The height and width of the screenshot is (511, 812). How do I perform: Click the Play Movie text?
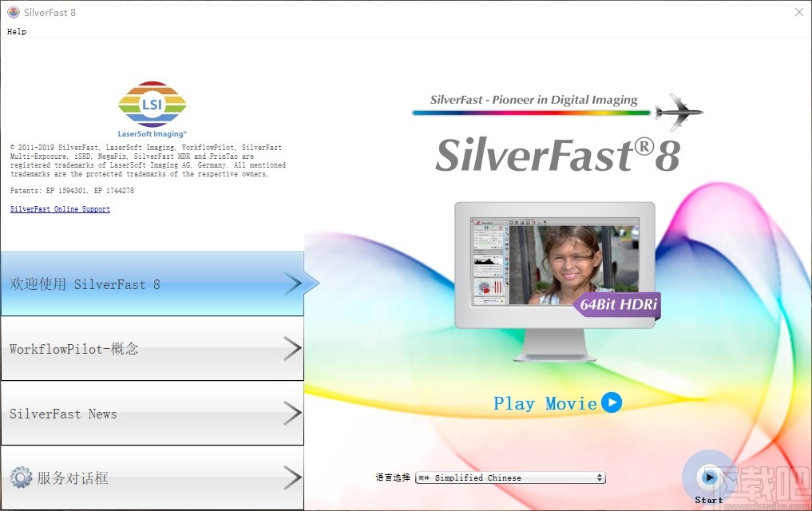[x=545, y=403]
